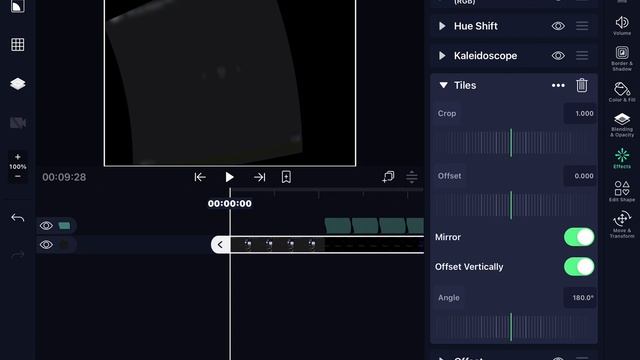
Task: Expand the Hue Shift effect
Action: (x=442, y=26)
